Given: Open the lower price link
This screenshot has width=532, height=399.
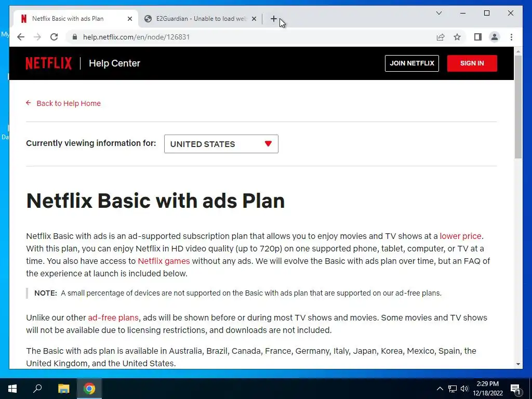Looking at the screenshot, I should 460,236.
